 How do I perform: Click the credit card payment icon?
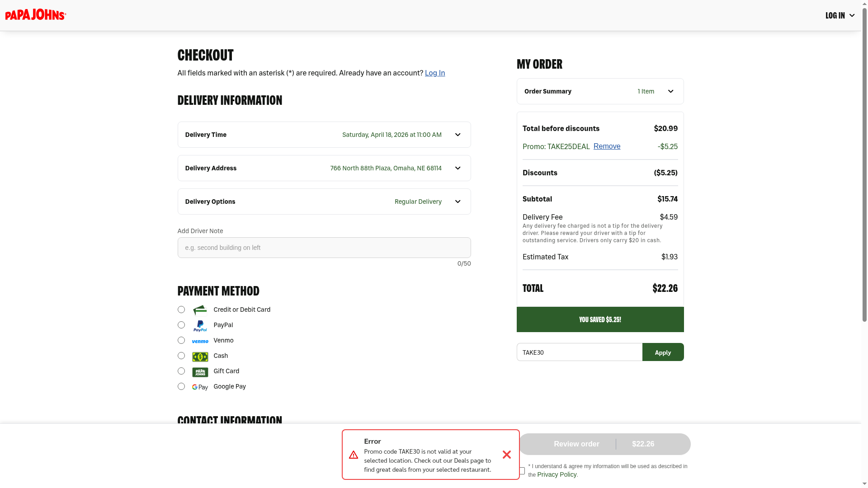200,310
